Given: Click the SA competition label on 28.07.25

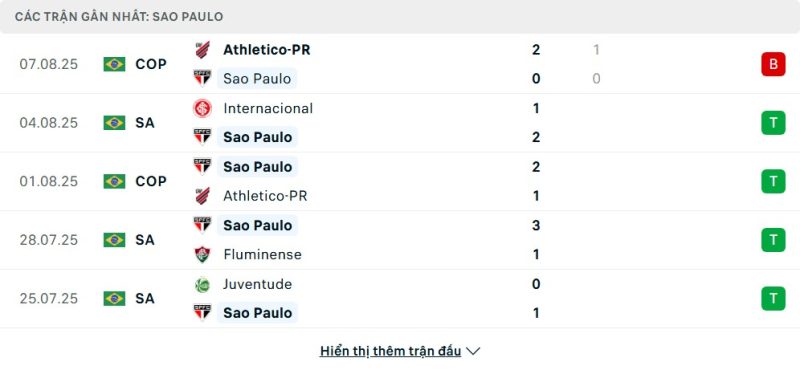Looking at the screenshot, I should 145,240.
